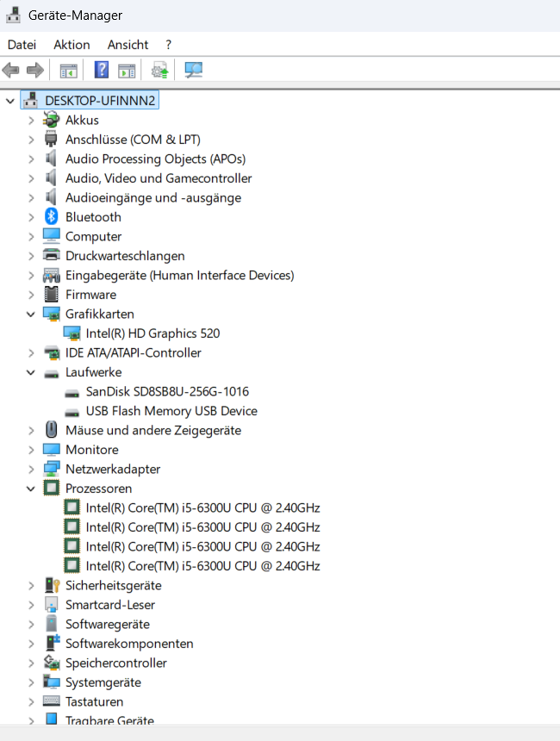Expand the Audio Processing Objects (APOs) category
The height and width of the screenshot is (741, 560).
tap(31, 159)
